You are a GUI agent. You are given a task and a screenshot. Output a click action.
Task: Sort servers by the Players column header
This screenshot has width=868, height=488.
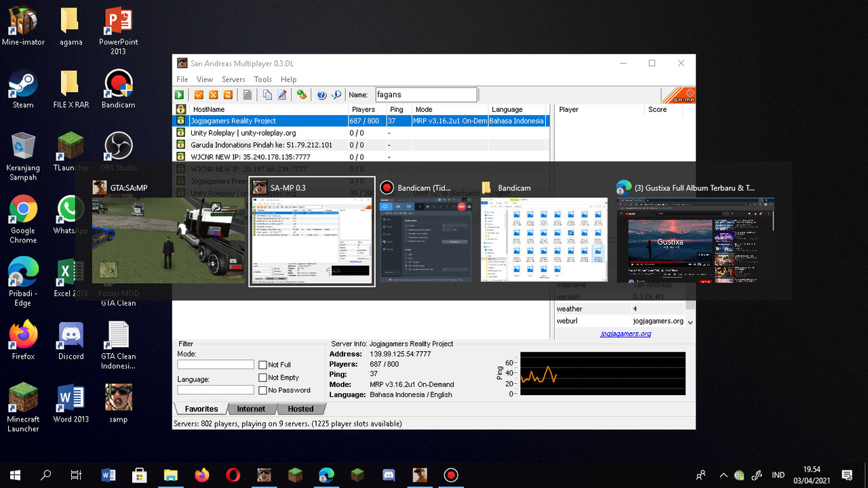(367, 109)
